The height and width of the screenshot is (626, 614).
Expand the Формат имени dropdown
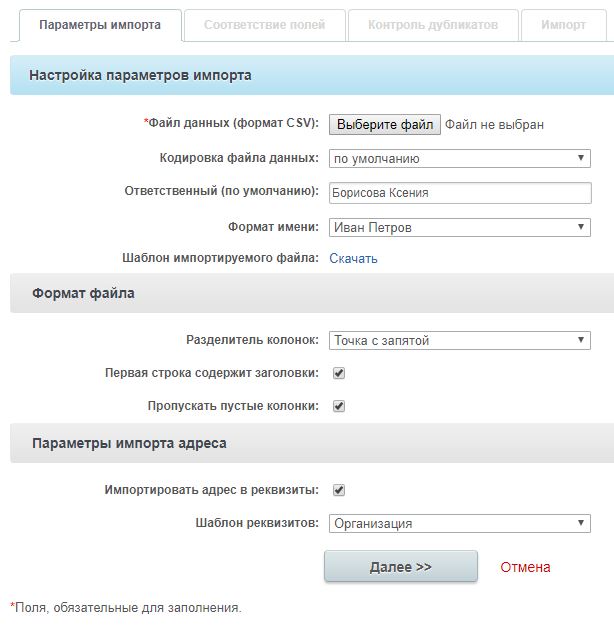pyautogui.click(x=460, y=227)
